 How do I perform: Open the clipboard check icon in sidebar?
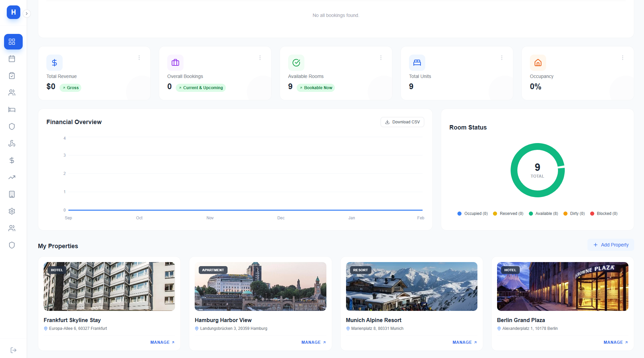[x=12, y=76]
